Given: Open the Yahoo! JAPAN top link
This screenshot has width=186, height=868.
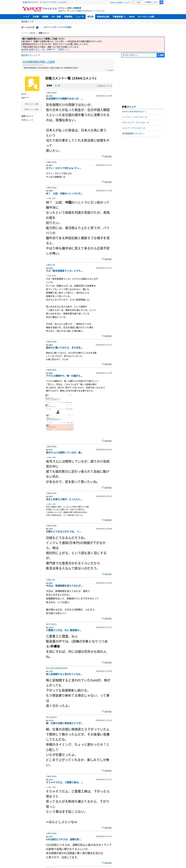Looking at the screenshot, I should click(x=116, y=2).
